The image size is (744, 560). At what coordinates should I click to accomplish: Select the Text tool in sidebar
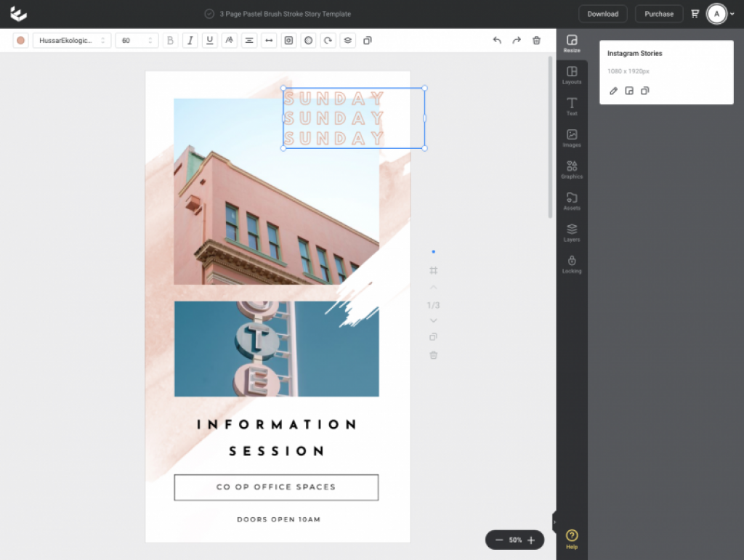tap(572, 106)
